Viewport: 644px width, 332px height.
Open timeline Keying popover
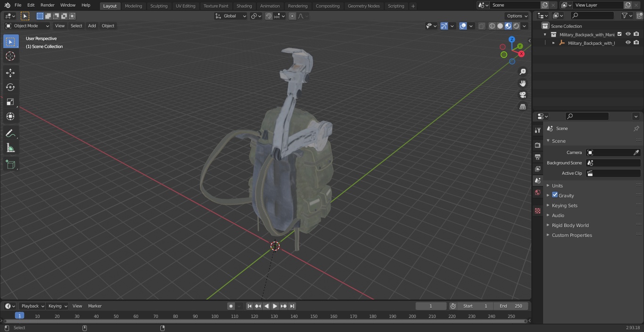click(58, 306)
